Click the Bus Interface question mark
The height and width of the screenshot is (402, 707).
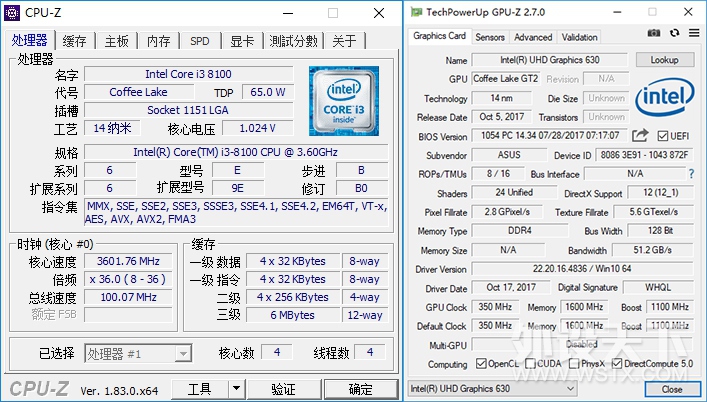691,174
